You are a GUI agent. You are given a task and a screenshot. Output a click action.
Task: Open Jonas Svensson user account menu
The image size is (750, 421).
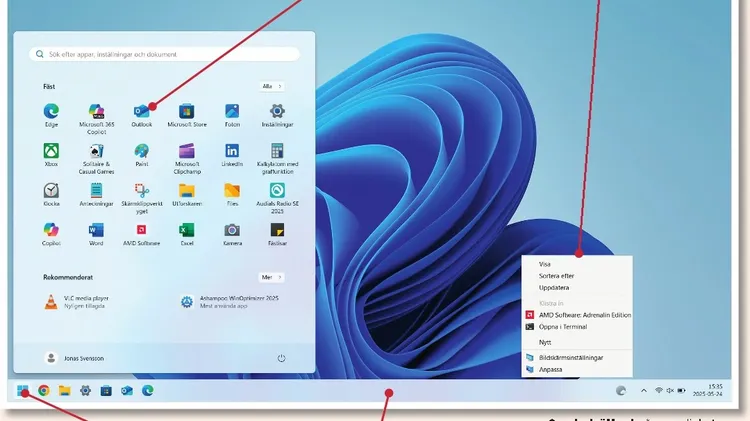74,358
